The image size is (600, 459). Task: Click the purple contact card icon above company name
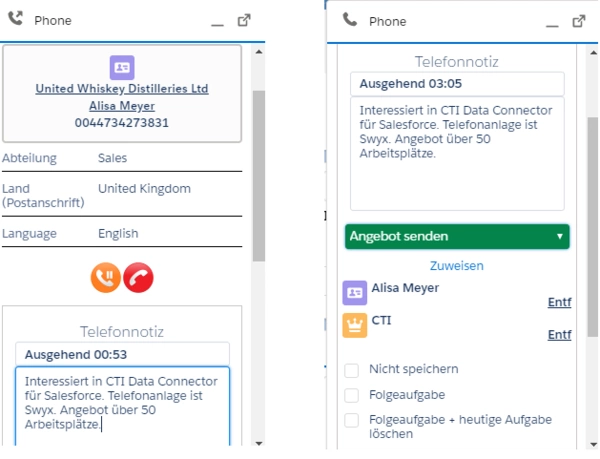(x=122, y=67)
